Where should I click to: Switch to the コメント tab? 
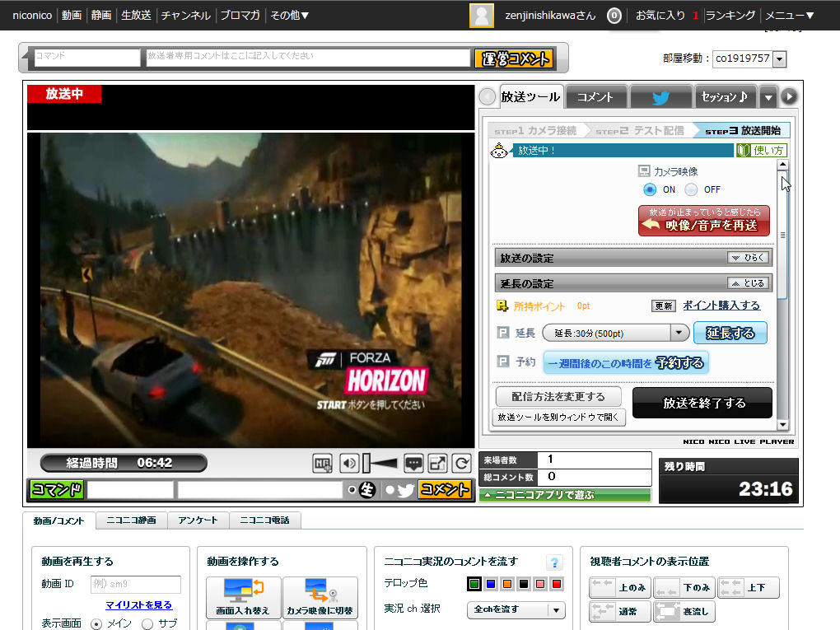[595, 97]
